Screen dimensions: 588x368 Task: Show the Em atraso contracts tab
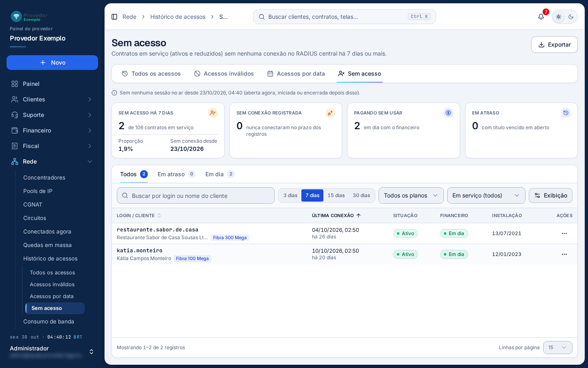click(x=176, y=174)
